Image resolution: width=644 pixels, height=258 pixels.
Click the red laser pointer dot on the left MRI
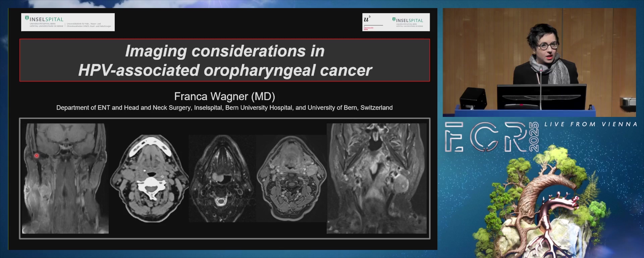[37, 156]
